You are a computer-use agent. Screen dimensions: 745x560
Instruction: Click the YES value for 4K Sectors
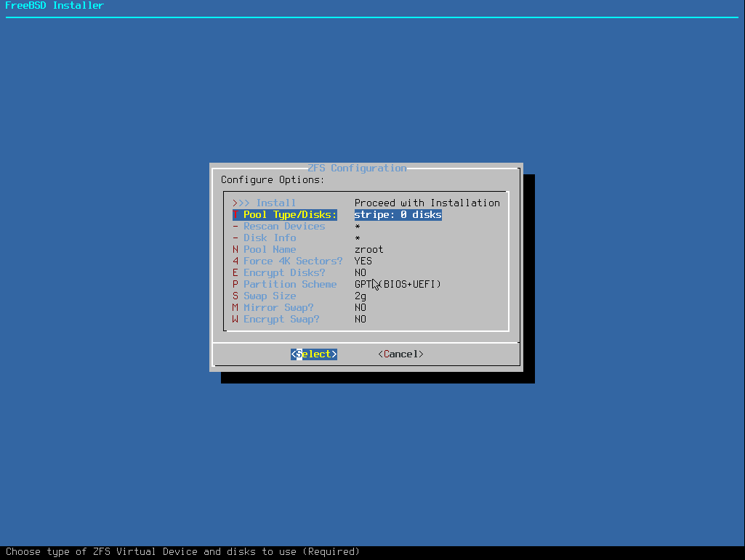pyautogui.click(x=363, y=261)
